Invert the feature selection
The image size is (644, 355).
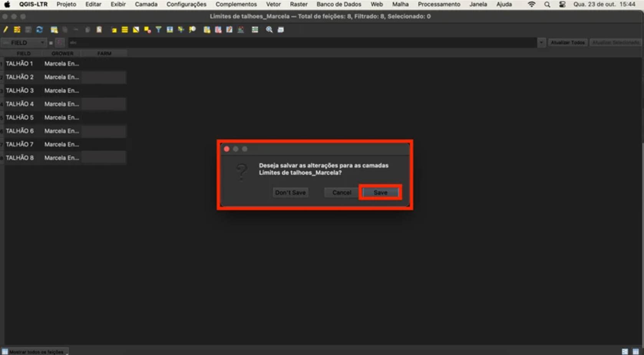(136, 30)
